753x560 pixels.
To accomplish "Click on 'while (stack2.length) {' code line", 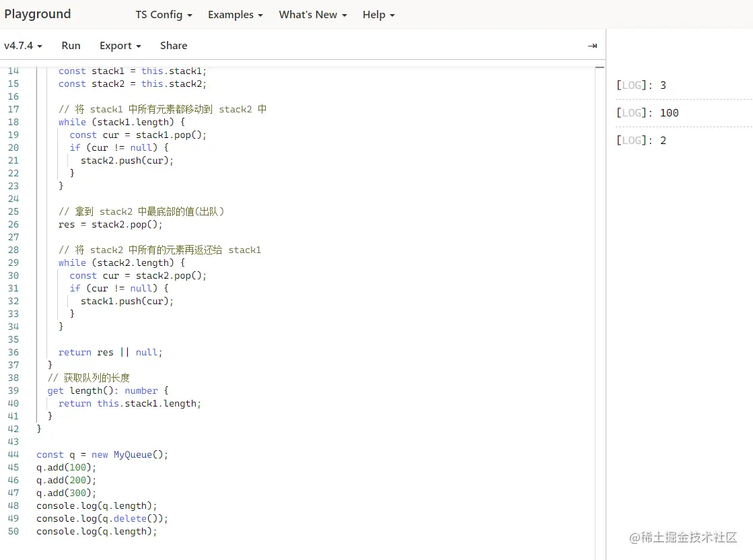I will [122, 262].
